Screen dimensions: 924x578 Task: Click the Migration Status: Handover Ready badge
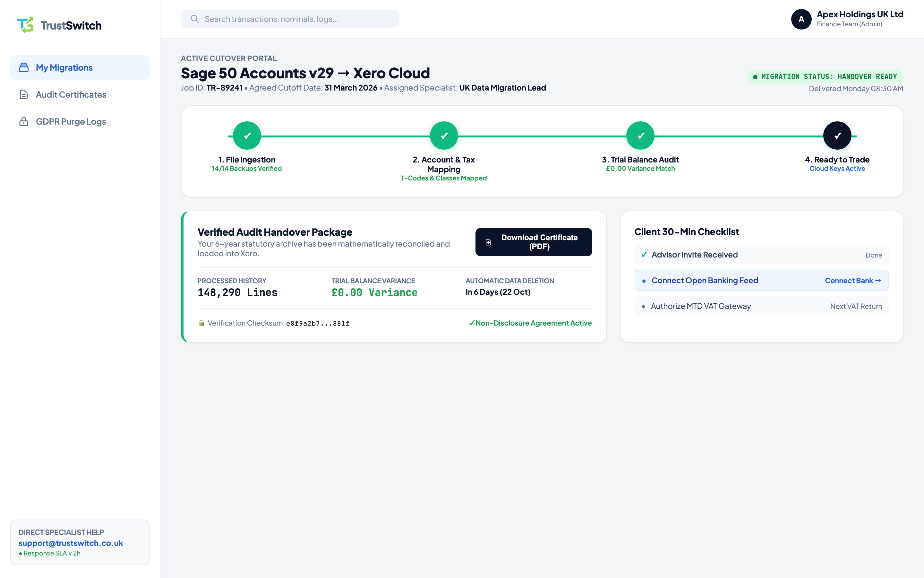[825, 76]
